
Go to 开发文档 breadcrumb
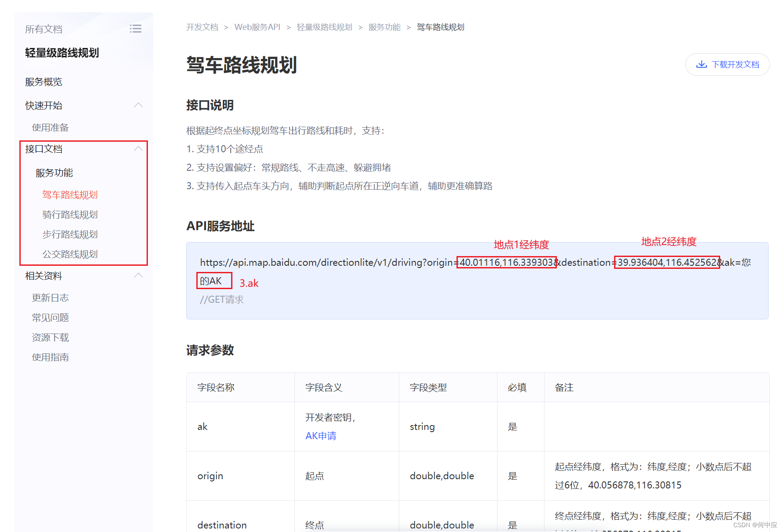[202, 27]
